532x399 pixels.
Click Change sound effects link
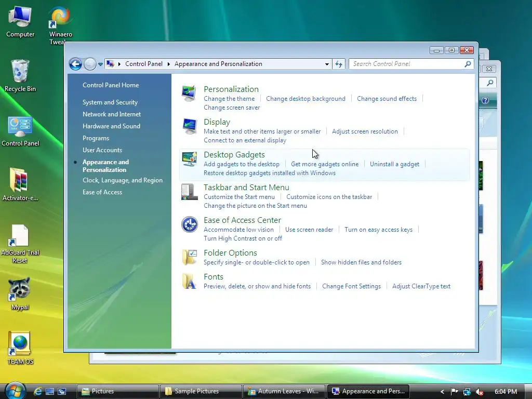point(387,99)
